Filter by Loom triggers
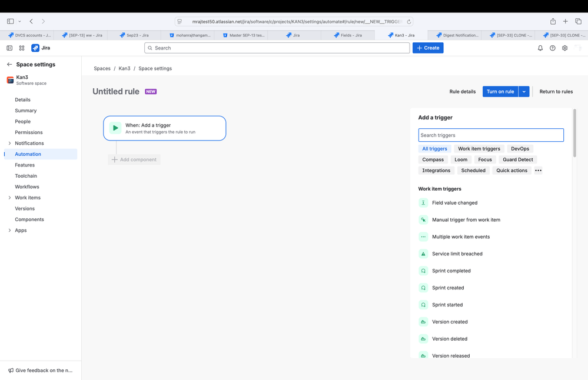The height and width of the screenshot is (380, 588). [461, 159]
